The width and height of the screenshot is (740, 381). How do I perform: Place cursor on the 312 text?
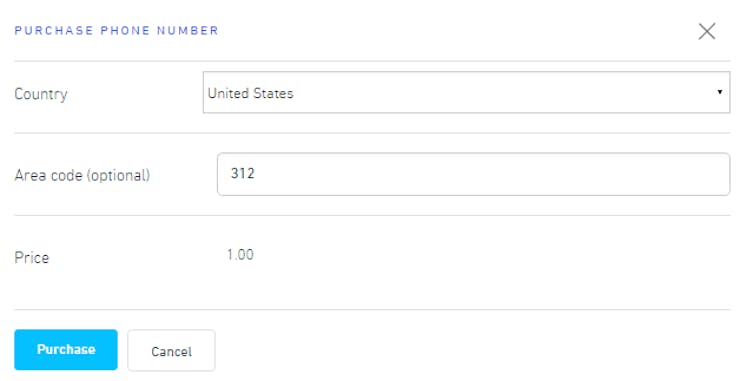pyautogui.click(x=243, y=173)
